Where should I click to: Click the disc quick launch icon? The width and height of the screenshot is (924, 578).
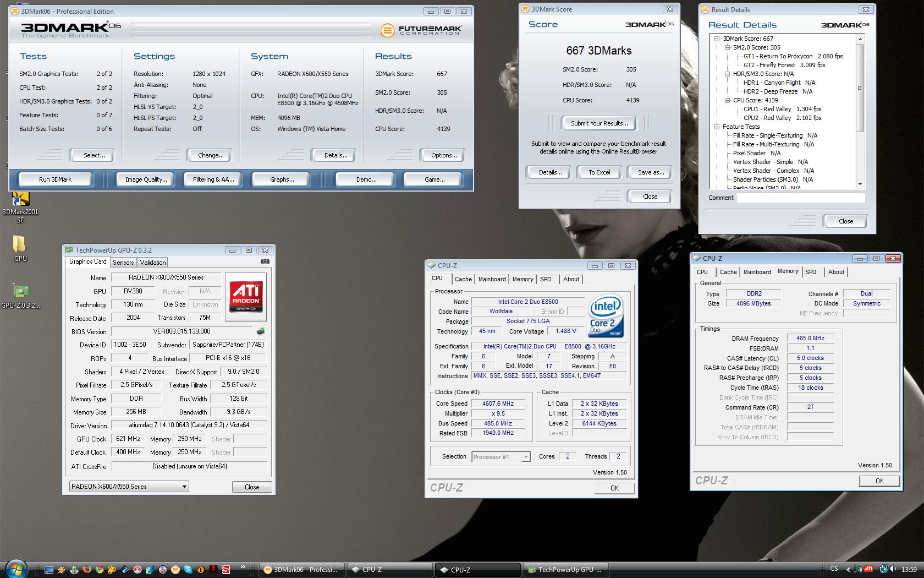[x=163, y=570]
